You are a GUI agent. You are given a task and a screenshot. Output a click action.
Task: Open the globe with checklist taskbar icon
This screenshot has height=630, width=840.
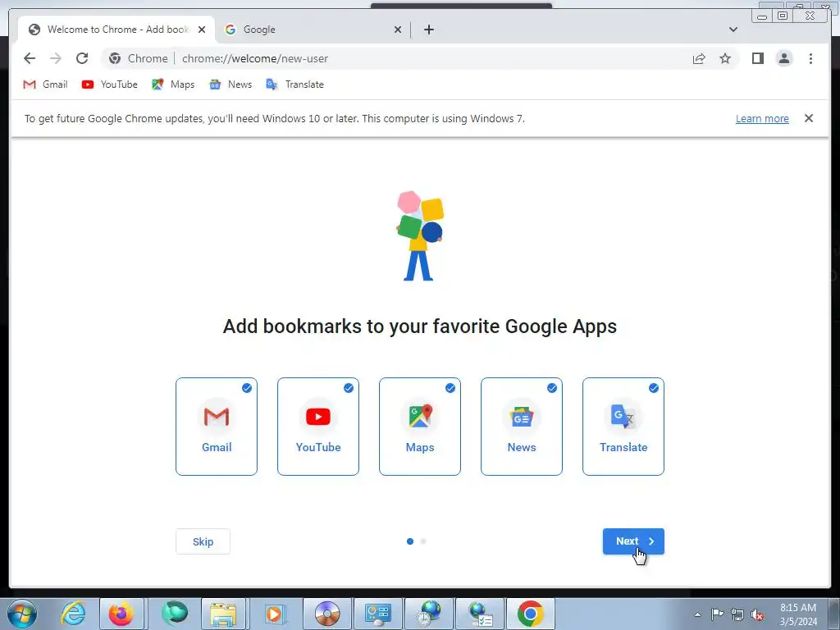480,614
